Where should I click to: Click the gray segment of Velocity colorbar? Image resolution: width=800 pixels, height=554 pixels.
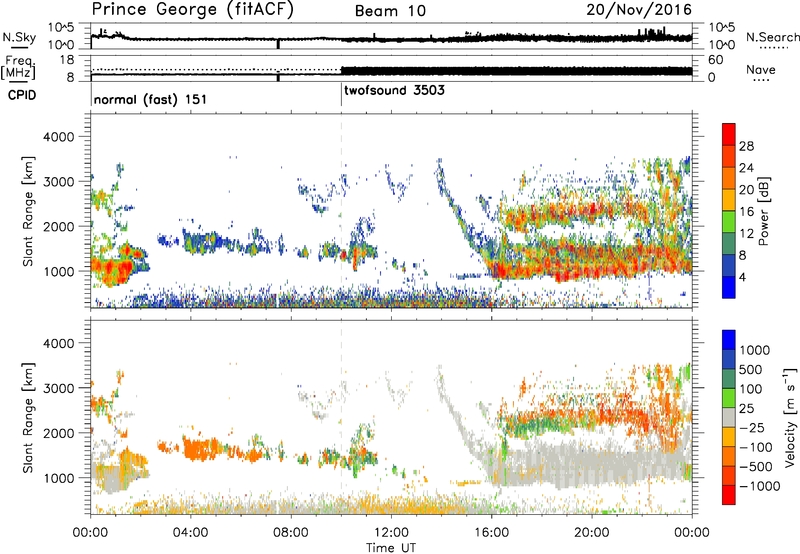[729, 418]
